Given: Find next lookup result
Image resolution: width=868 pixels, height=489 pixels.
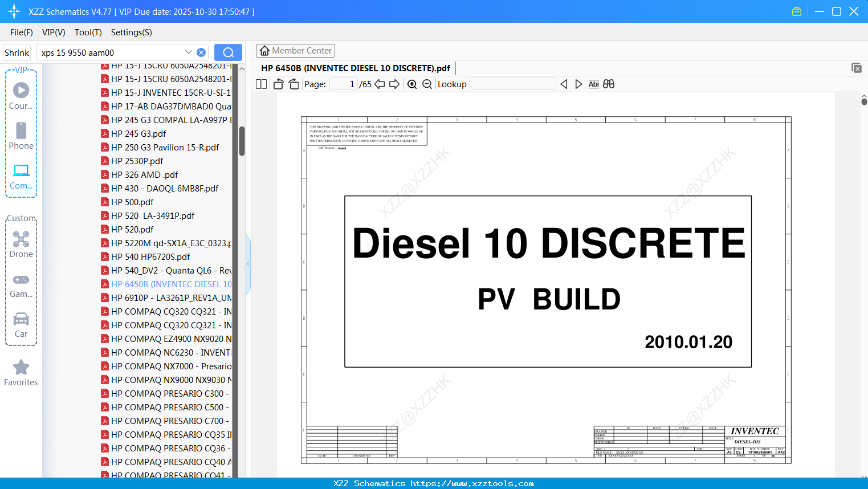Looking at the screenshot, I should point(578,84).
